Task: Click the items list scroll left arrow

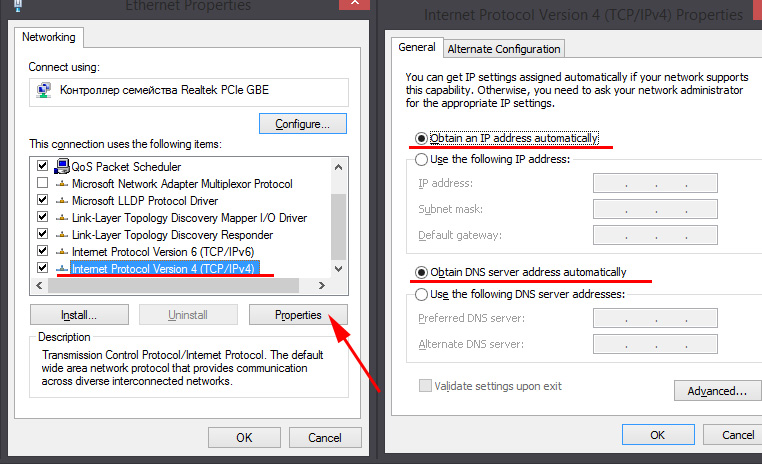Action: click(x=39, y=286)
